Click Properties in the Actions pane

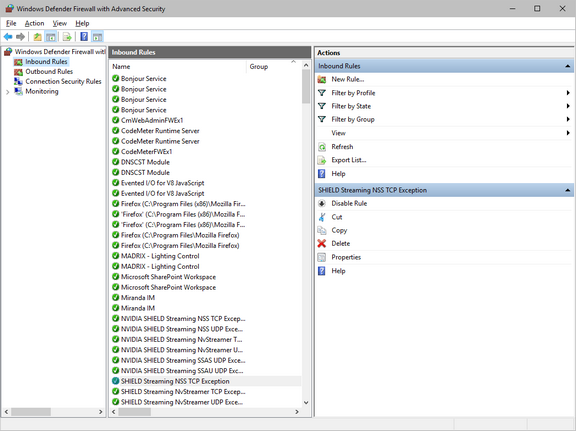pyautogui.click(x=346, y=257)
